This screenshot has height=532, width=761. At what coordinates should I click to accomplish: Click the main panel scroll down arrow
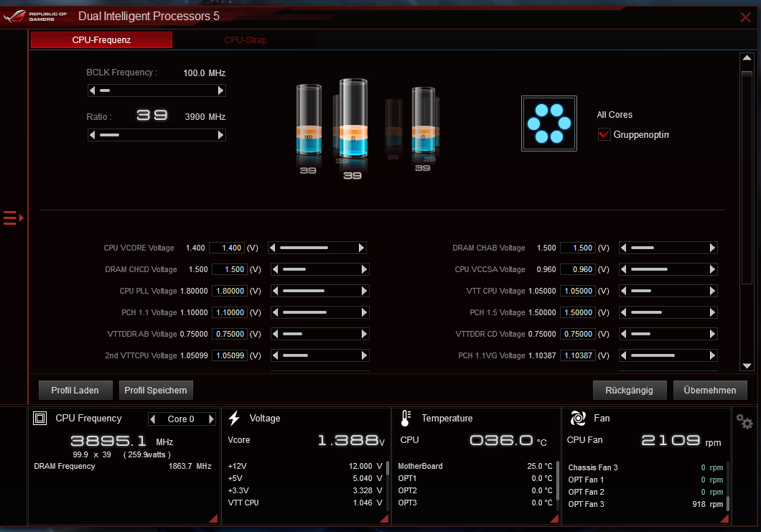747,366
